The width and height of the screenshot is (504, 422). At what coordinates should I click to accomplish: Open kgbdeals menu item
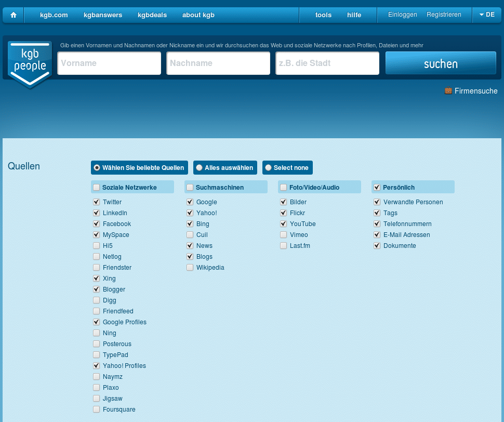pyautogui.click(x=152, y=15)
